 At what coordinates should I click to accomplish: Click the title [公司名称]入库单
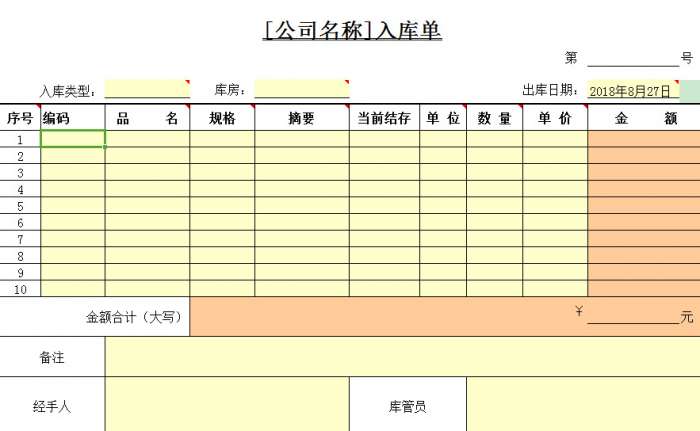(x=352, y=31)
